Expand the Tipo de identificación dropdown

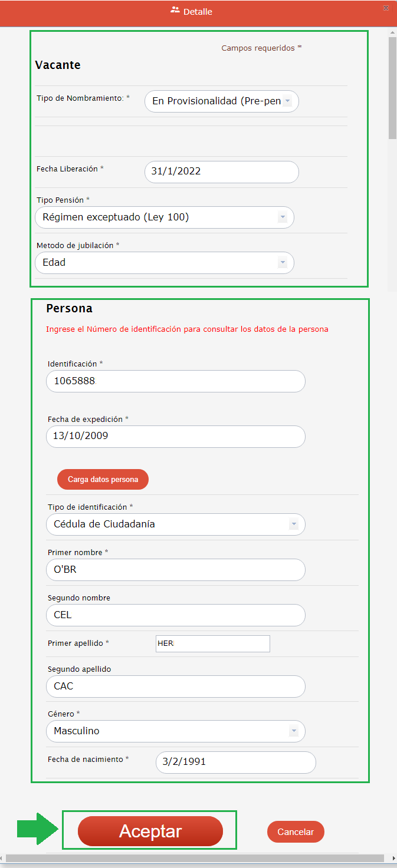pos(293,524)
